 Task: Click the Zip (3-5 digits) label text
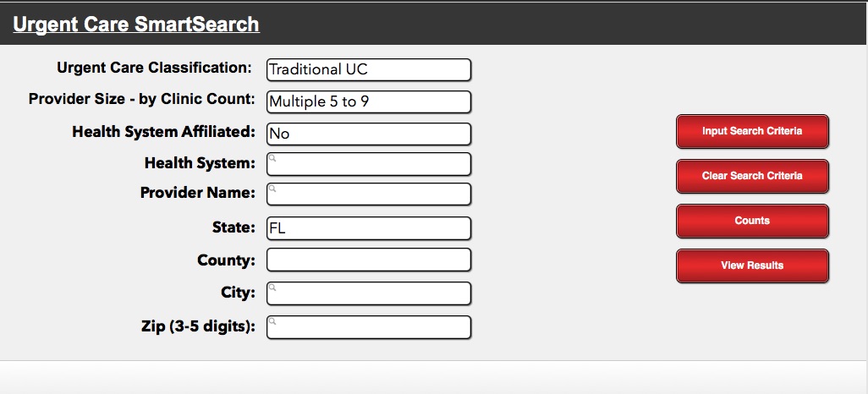pos(199,326)
